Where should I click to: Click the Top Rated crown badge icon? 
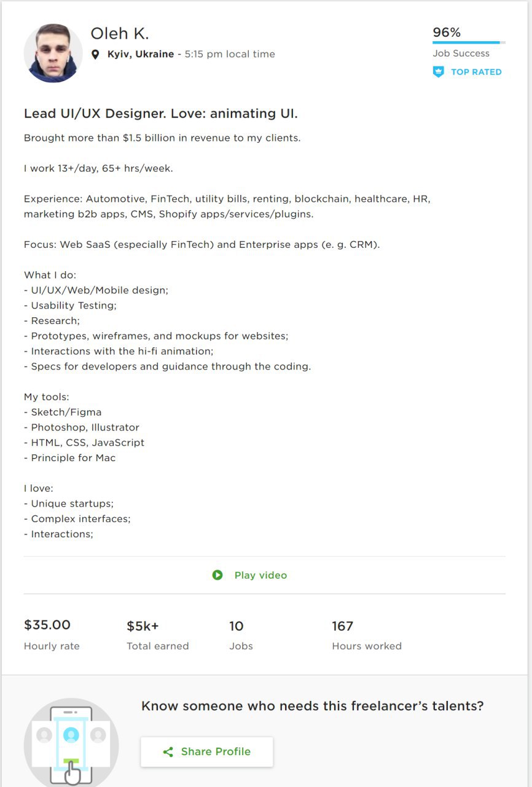click(438, 72)
